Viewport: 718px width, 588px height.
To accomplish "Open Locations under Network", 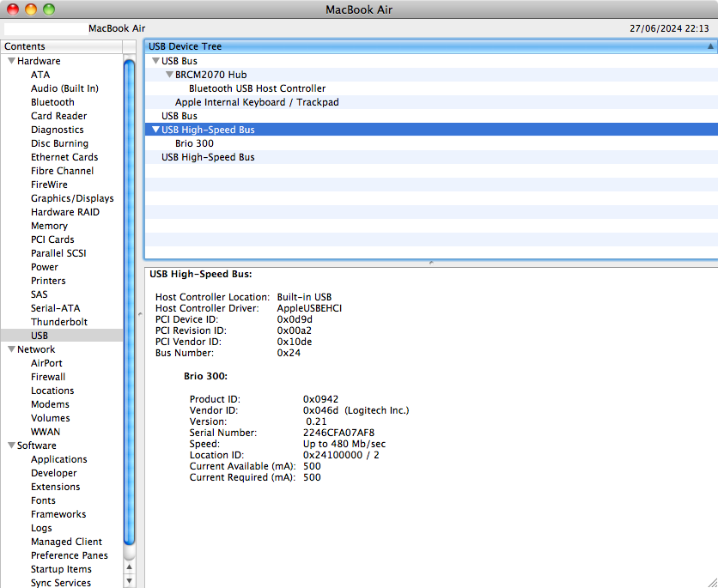I will click(52, 391).
